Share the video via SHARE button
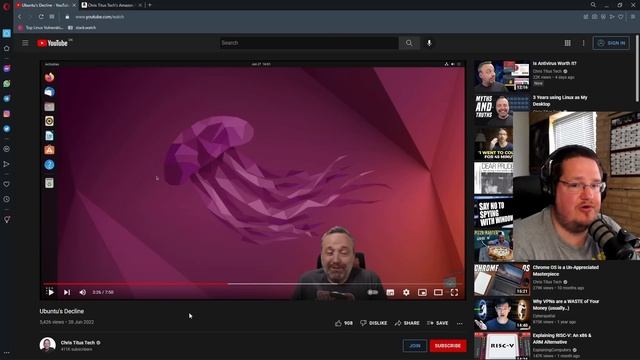 tap(407, 323)
